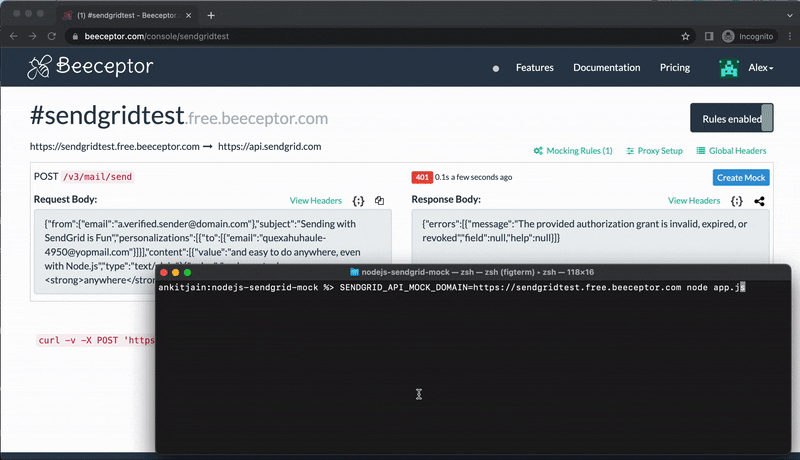Open the Chrome three-dot menu

790,36
